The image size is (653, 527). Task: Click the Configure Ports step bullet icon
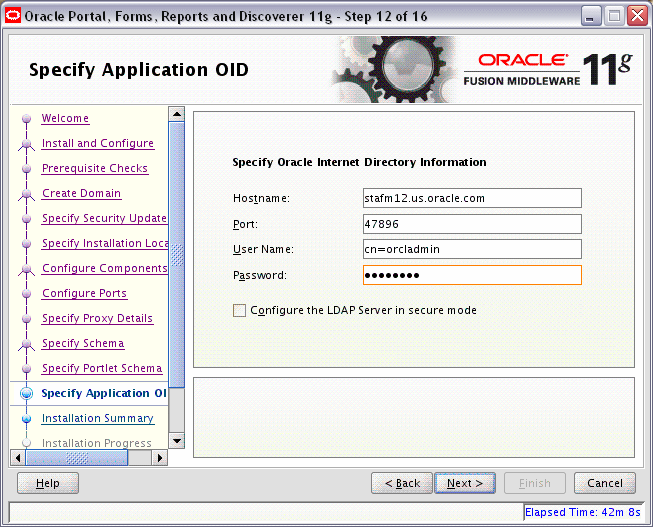click(27, 294)
